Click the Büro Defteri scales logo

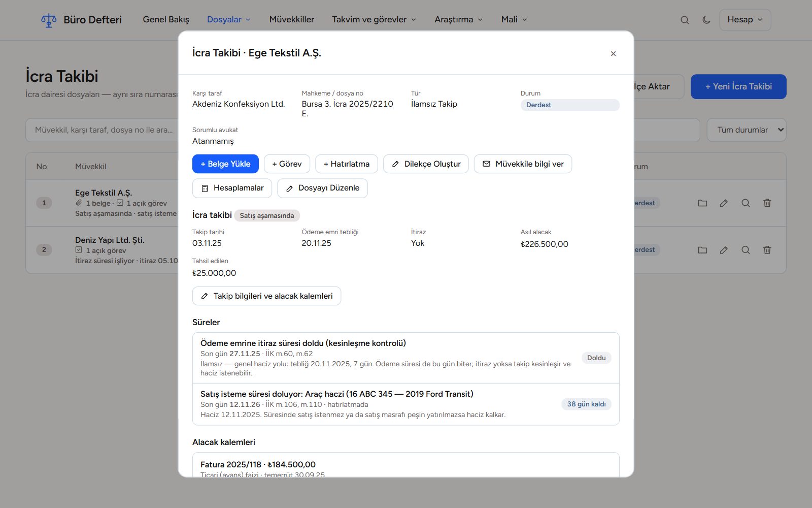[49, 20]
